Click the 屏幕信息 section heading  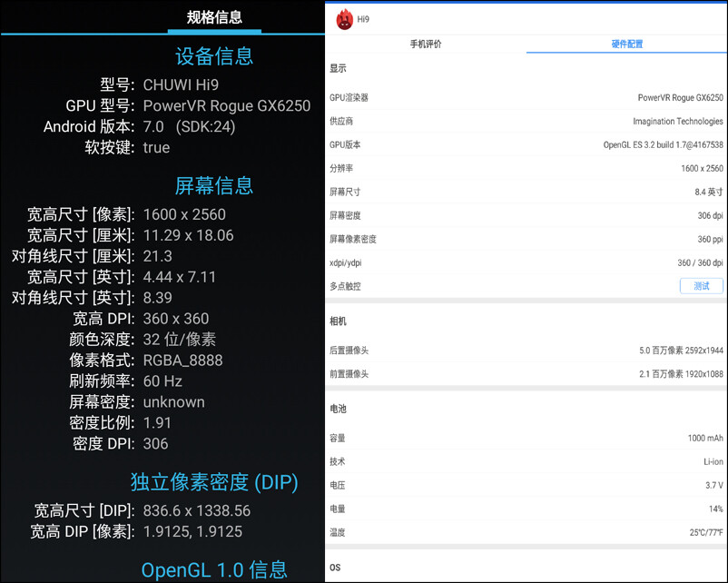click(x=214, y=186)
